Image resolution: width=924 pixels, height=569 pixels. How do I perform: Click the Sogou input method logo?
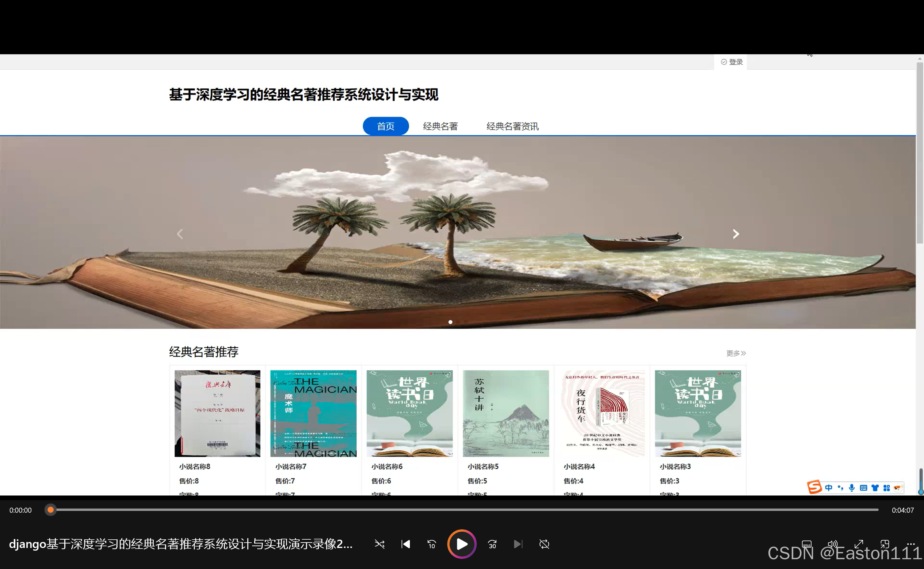tap(814, 487)
